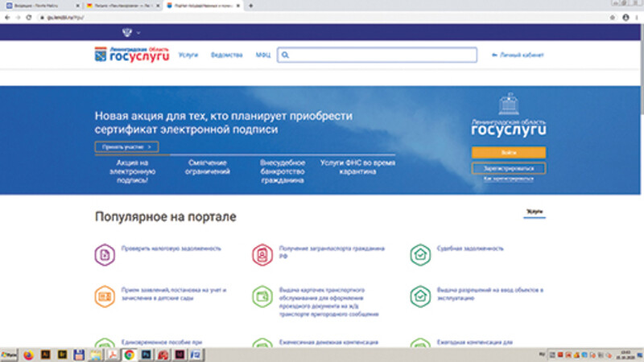Open Ежегодная компенсация link
The height and width of the screenshot is (362, 644).
[474, 342]
